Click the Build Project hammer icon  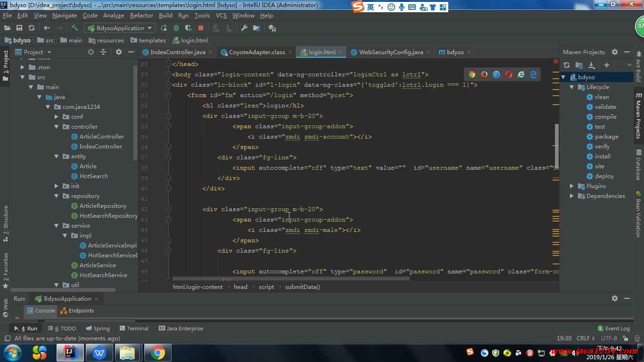(x=74, y=28)
